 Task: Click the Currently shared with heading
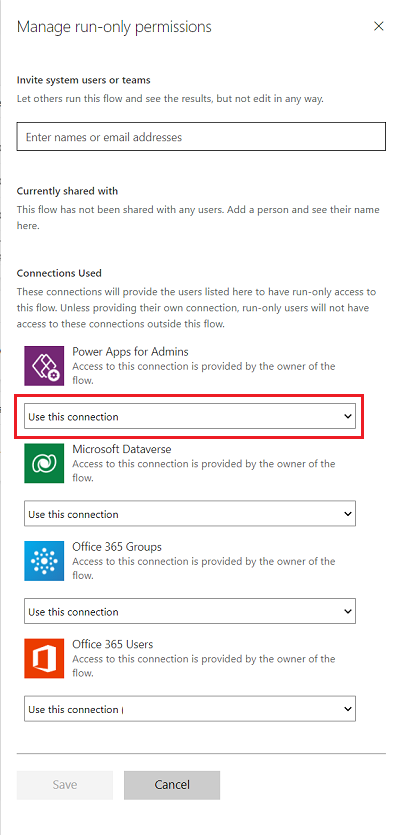tap(68, 191)
